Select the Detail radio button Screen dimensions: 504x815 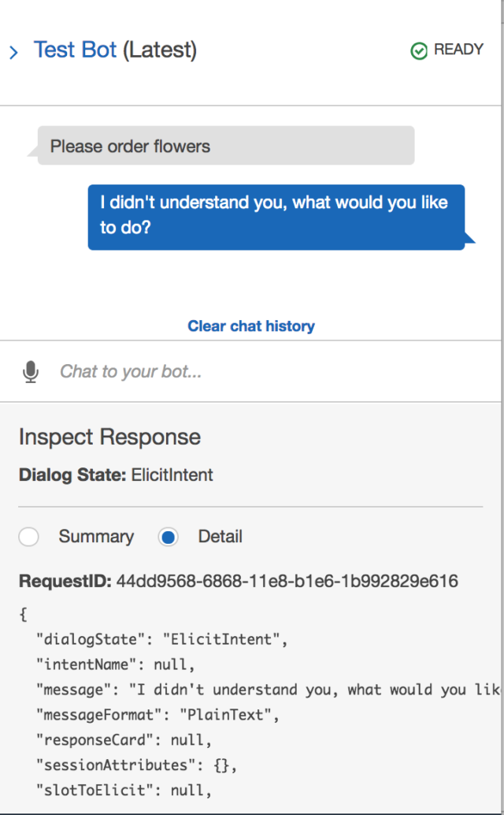[x=168, y=538]
